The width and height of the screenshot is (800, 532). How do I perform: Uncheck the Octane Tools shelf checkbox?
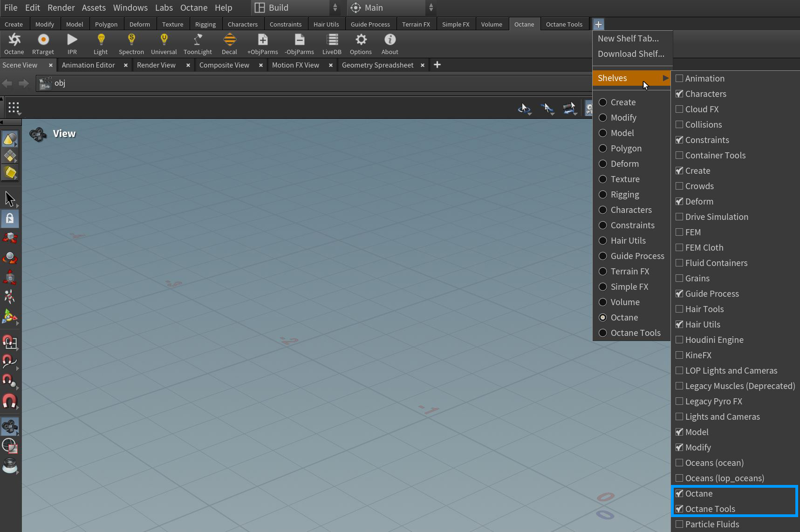tap(679, 509)
